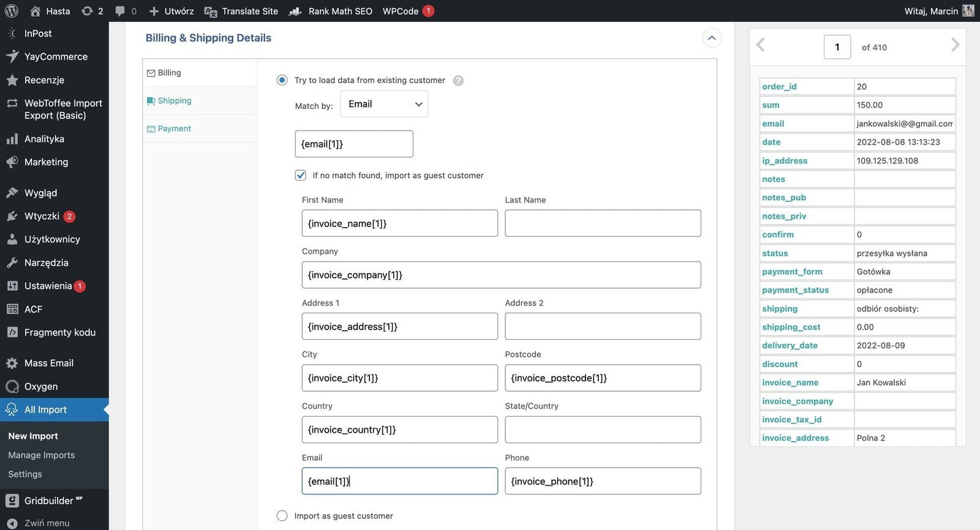Open the comments bubble icon
Viewport: 980px width, 530px height.
pos(120,11)
